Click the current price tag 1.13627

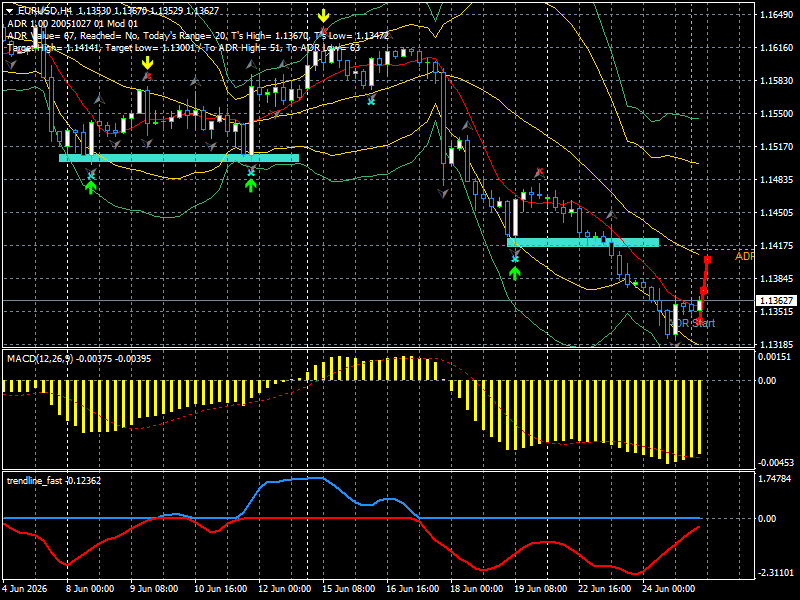(x=776, y=301)
